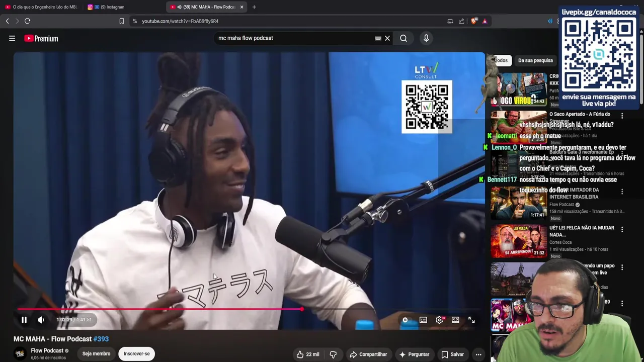Open 'O Saco Apertado' video thumbnail

click(519, 127)
